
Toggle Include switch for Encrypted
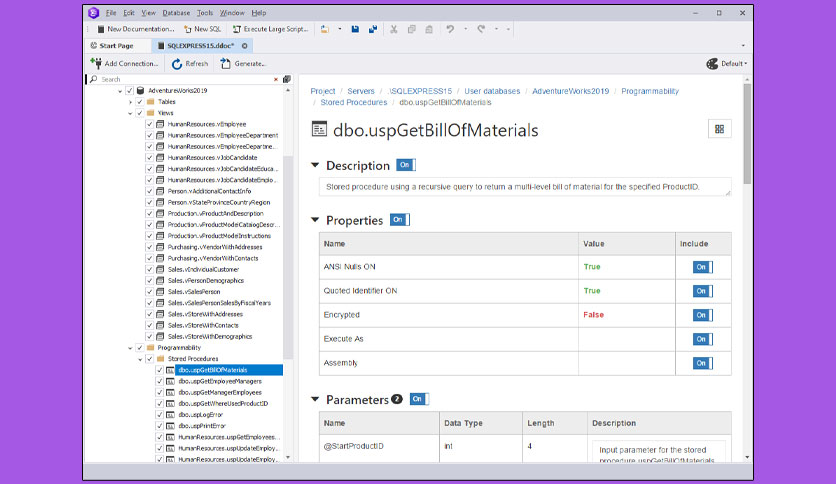coord(703,315)
